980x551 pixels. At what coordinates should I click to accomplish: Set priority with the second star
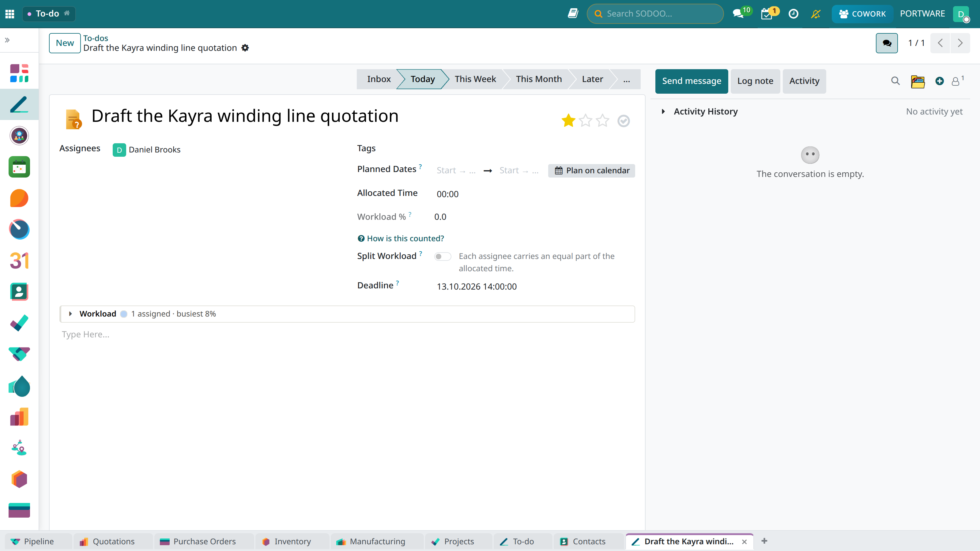click(x=586, y=121)
